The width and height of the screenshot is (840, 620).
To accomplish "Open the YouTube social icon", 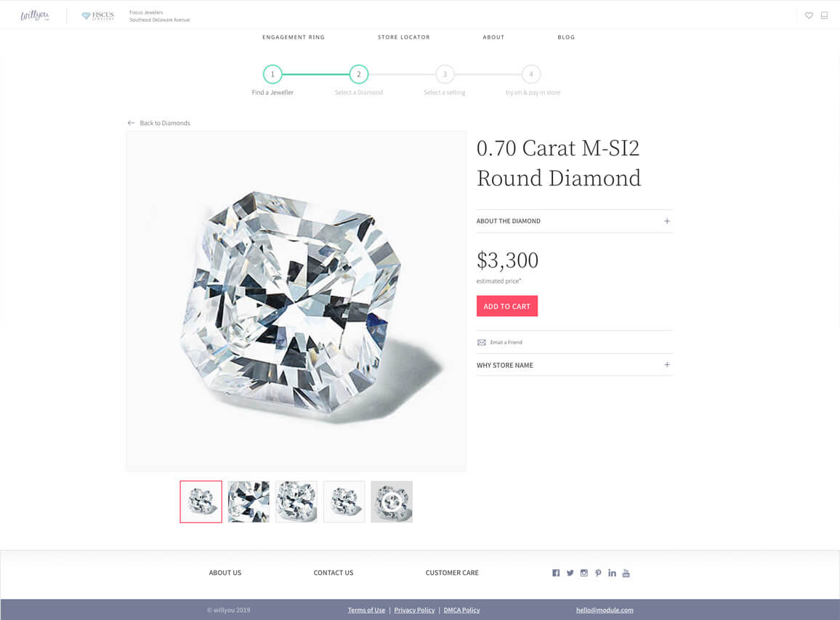I will 626,573.
